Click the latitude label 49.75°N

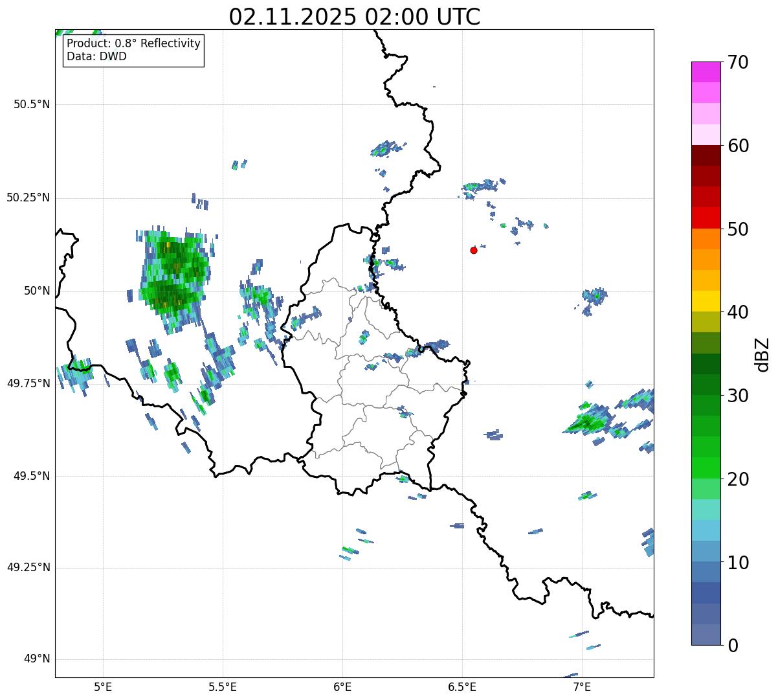coord(28,383)
